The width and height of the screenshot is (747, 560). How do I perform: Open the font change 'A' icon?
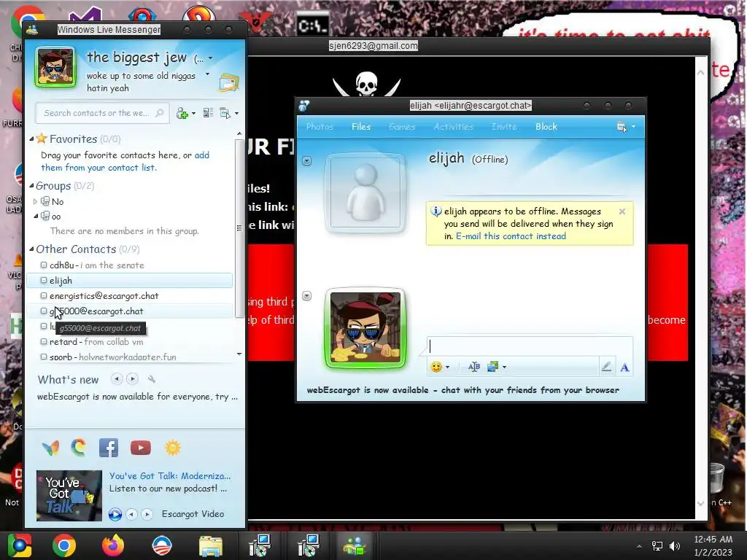pyautogui.click(x=624, y=367)
